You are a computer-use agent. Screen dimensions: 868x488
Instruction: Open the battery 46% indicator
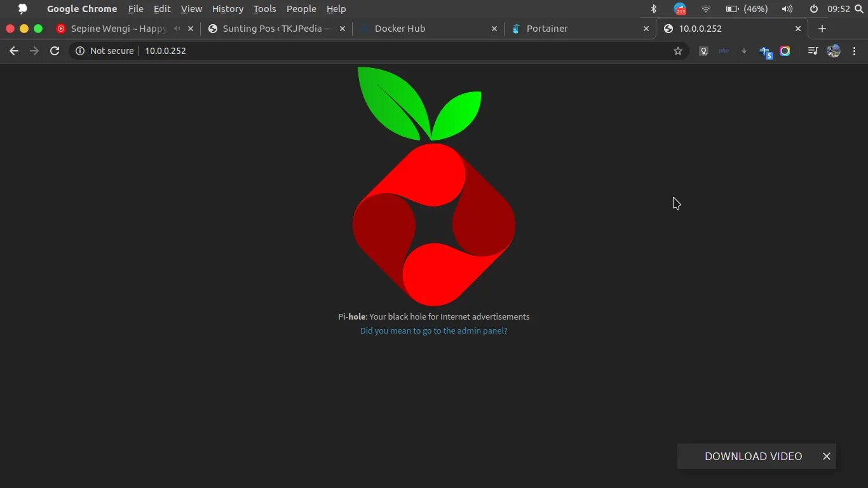tap(747, 9)
